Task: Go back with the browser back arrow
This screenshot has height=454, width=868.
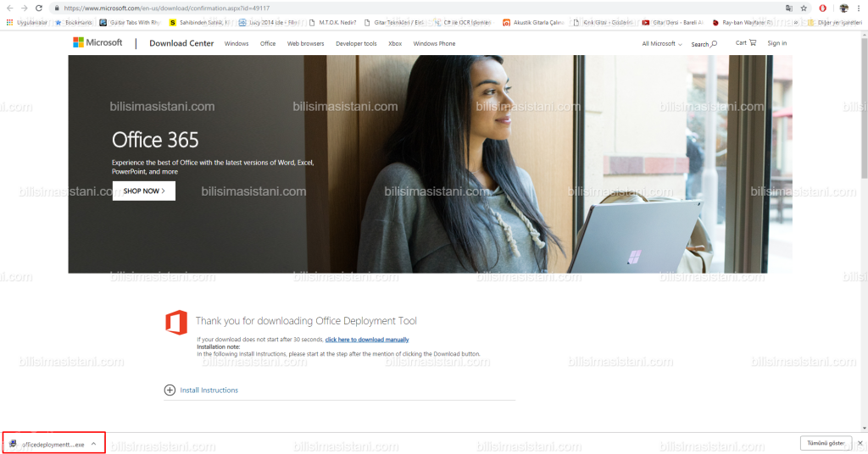Action: click(9, 8)
